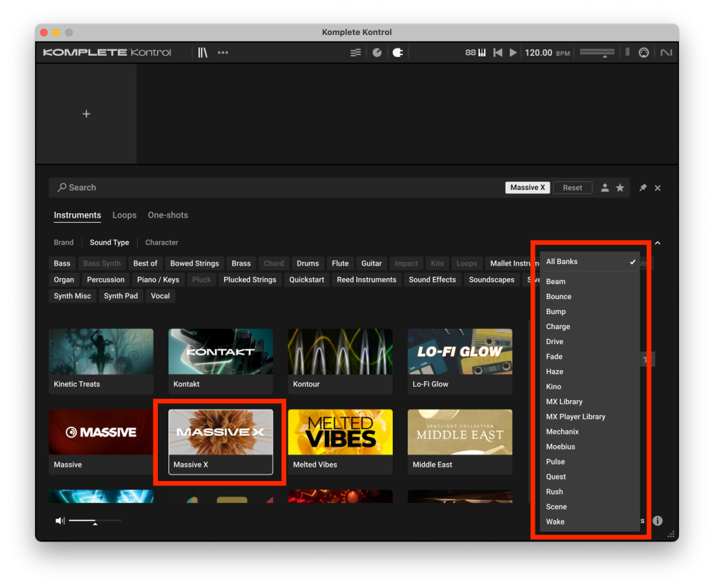Toggle the Soundscapes tag
This screenshot has height=588, width=714.
[x=492, y=280]
